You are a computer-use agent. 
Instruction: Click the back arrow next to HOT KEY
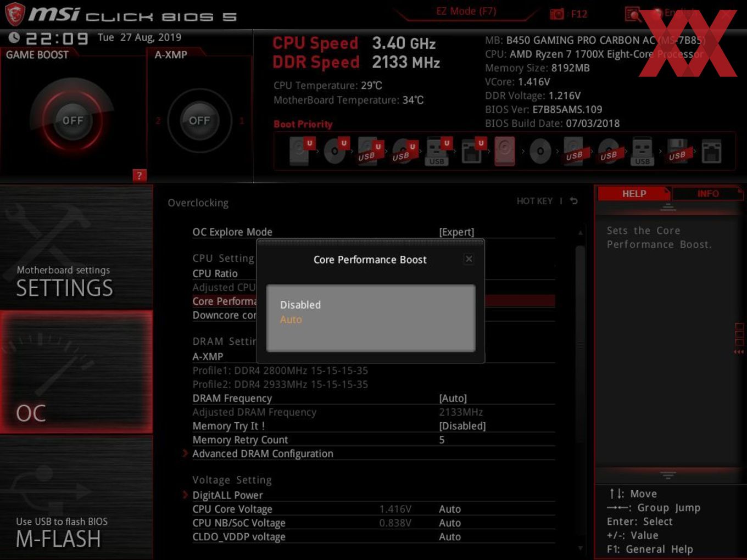[x=574, y=201]
